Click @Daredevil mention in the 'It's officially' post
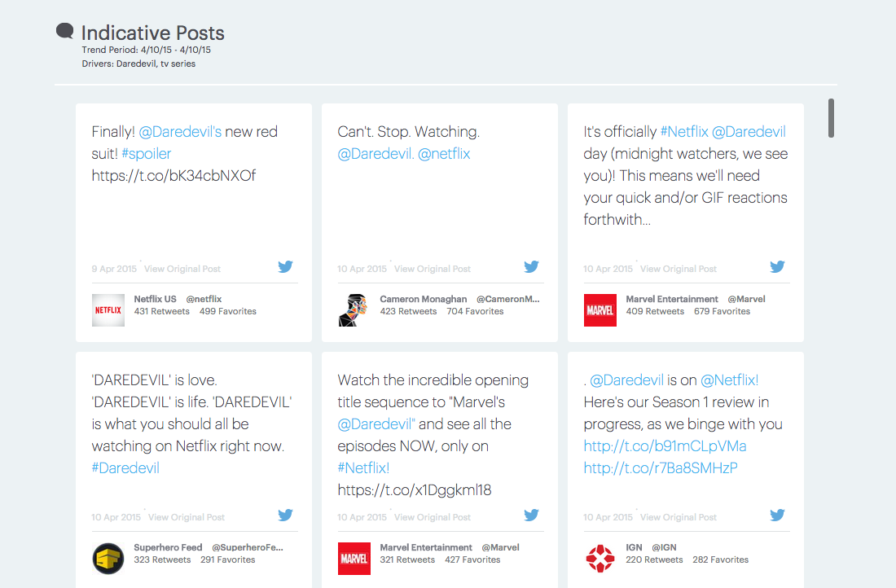896x588 pixels. click(749, 132)
